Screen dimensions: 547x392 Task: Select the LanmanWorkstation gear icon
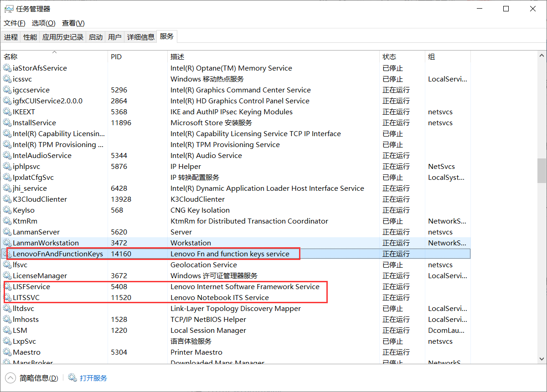coord(7,243)
